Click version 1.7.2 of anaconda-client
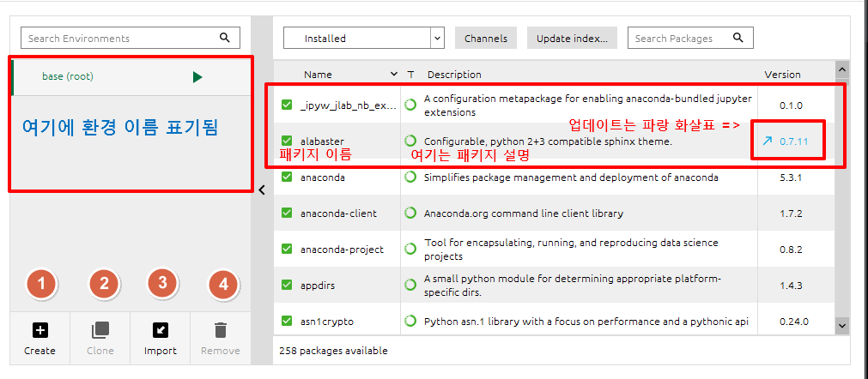The width and height of the screenshot is (868, 379). coord(791,214)
